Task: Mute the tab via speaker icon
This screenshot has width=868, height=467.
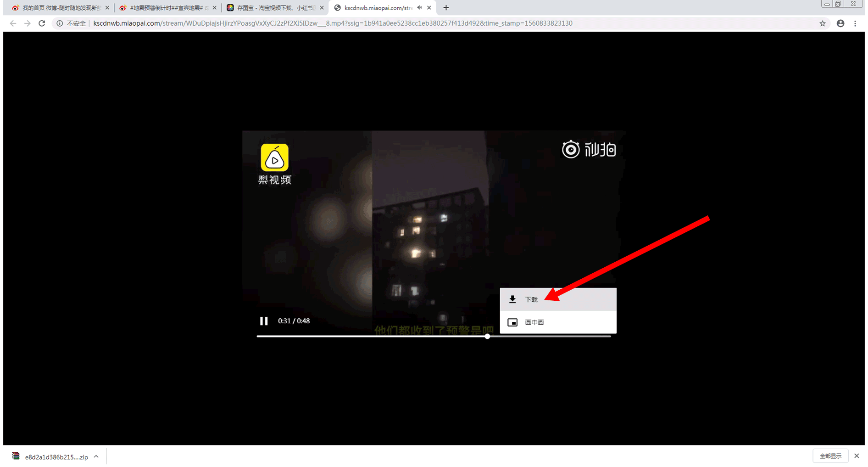Action: click(419, 8)
